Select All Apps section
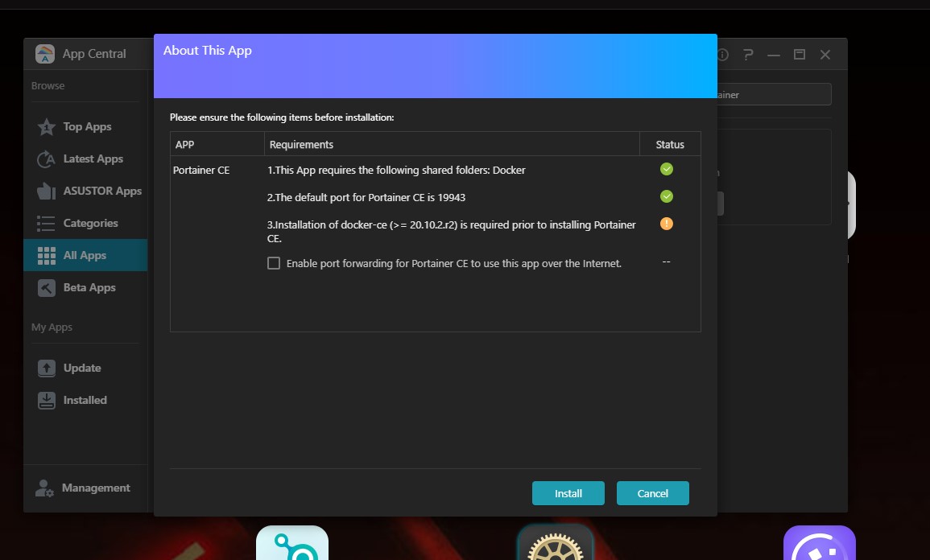The height and width of the screenshot is (560, 930). click(85, 255)
